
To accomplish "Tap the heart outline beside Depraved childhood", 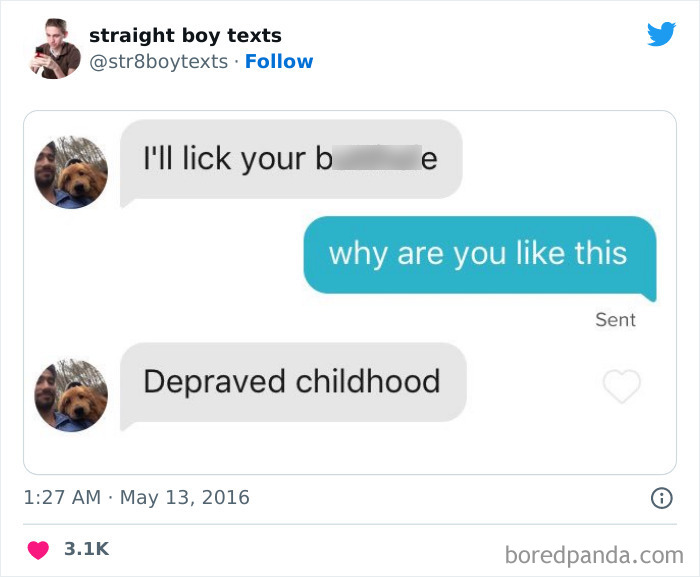I will click(621, 386).
